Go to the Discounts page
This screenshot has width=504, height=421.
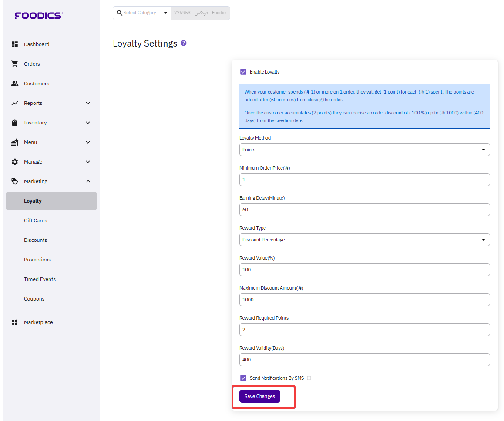(x=35, y=240)
